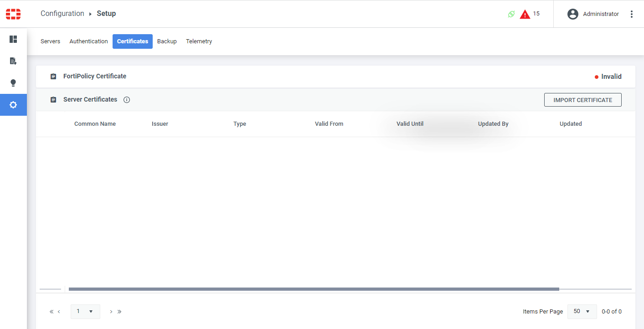This screenshot has width=644, height=329.
Task: Go to the previous page
Action: tap(59, 312)
